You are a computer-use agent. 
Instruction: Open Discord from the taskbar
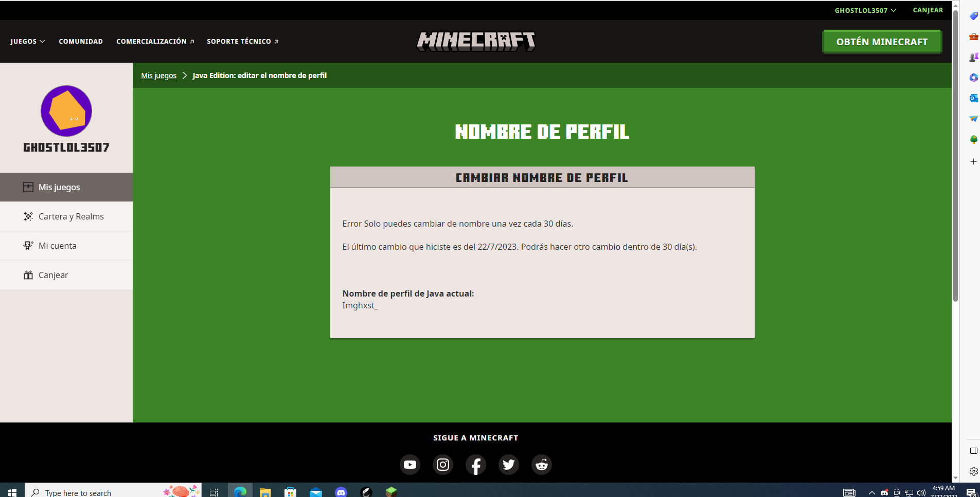click(x=341, y=492)
